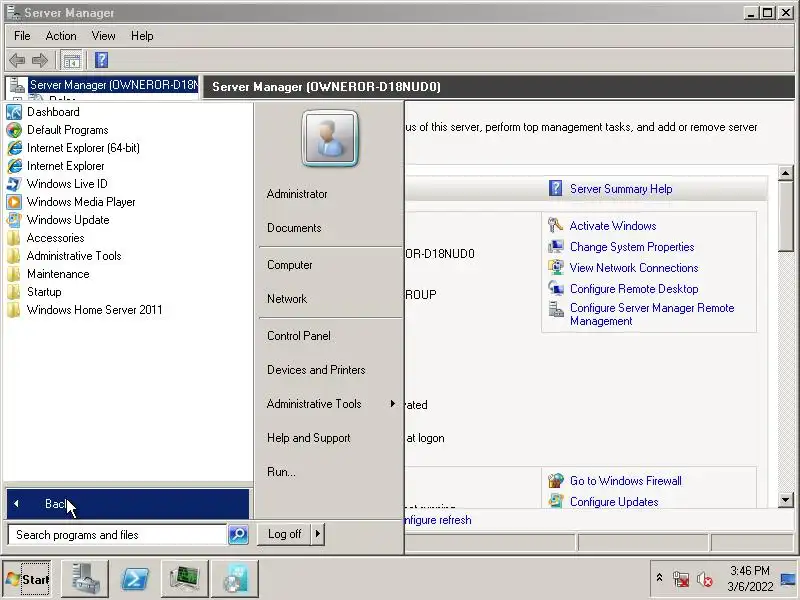Click the toolbar Help icon

(x=102, y=60)
